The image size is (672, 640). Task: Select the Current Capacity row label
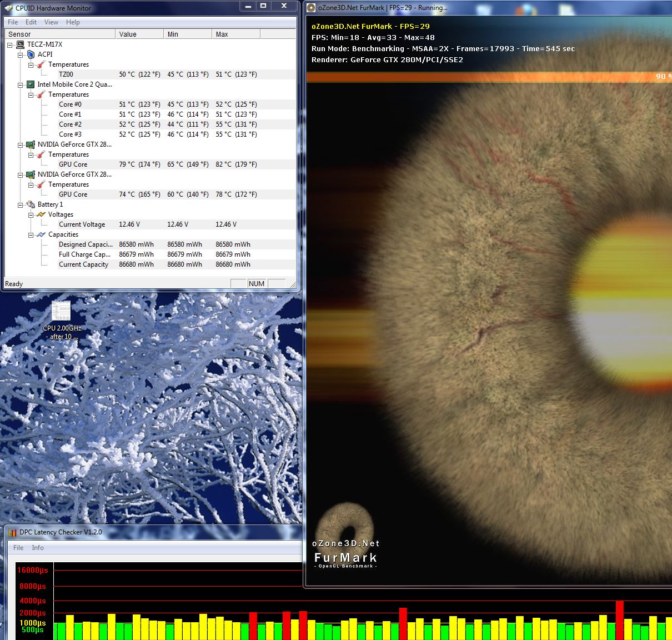(83, 264)
